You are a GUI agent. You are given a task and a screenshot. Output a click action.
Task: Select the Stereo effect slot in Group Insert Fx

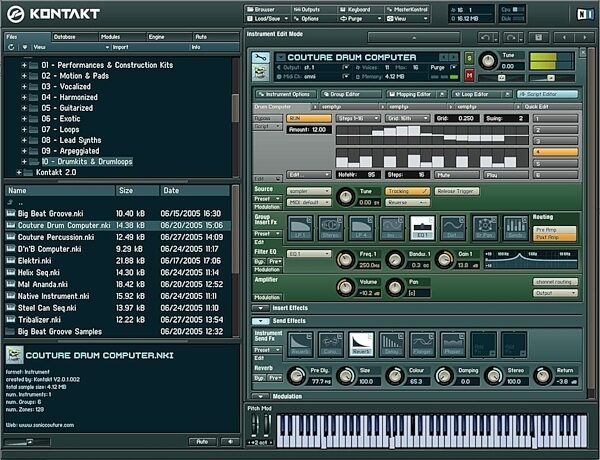(331, 227)
